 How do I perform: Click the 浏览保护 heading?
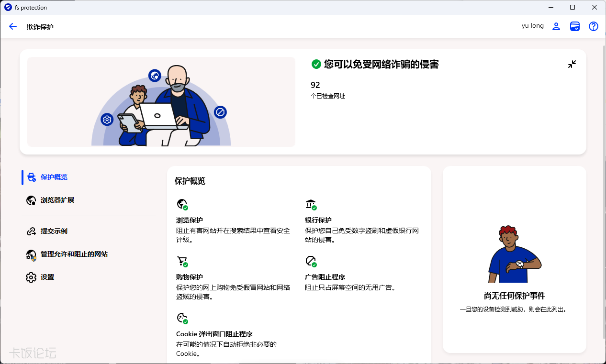190,220
